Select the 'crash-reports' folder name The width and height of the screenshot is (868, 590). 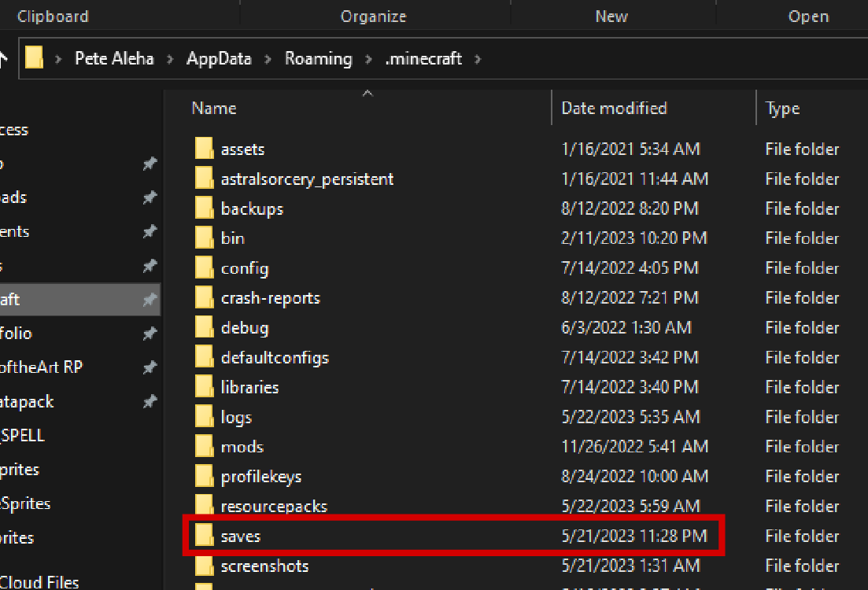271,298
